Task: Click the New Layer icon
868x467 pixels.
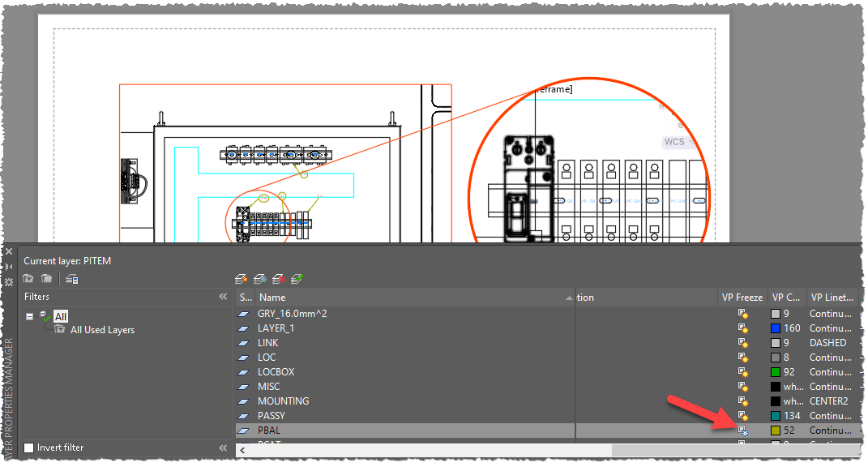Action: click(x=241, y=279)
